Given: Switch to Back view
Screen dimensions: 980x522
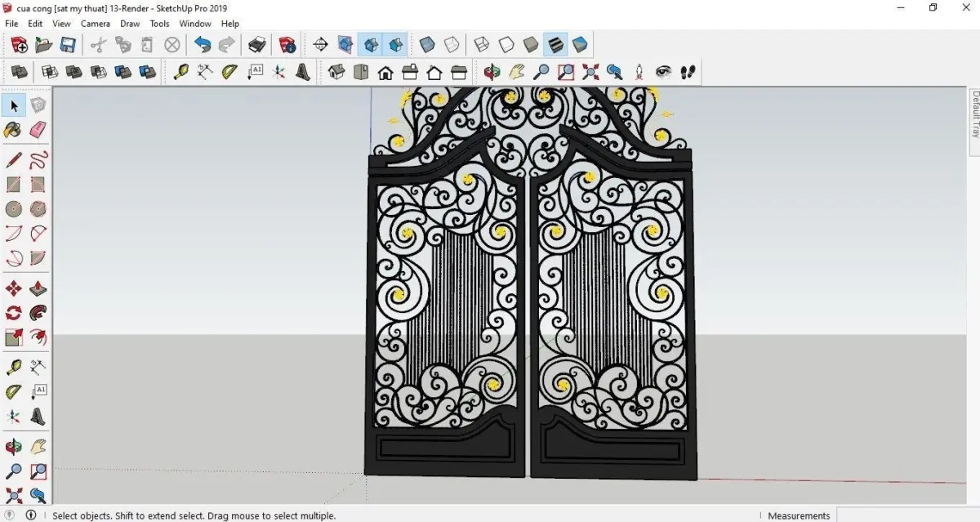Looking at the screenshot, I should 434,72.
